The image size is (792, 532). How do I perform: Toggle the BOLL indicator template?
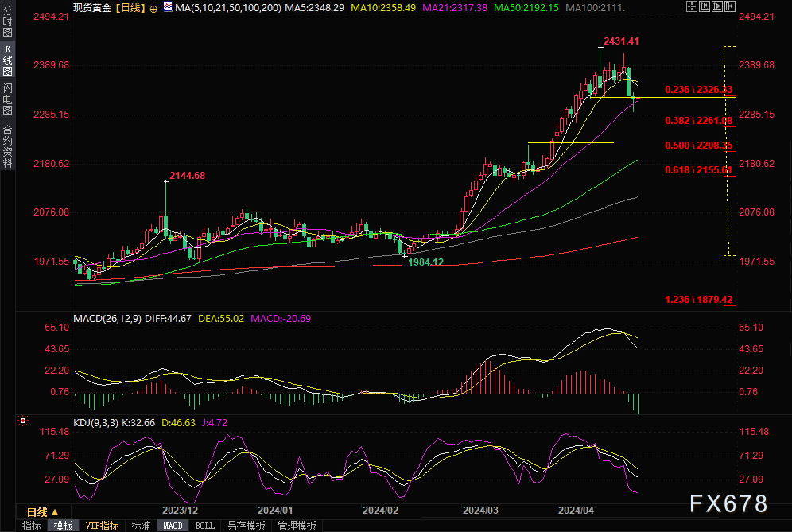(x=204, y=526)
